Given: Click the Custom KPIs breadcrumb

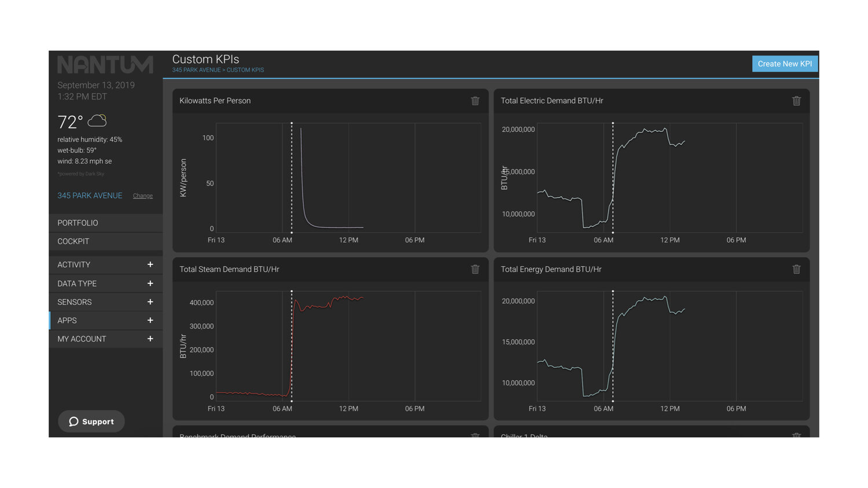Looking at the screenshot, I should pyautogui.click(x=245, y=70).
